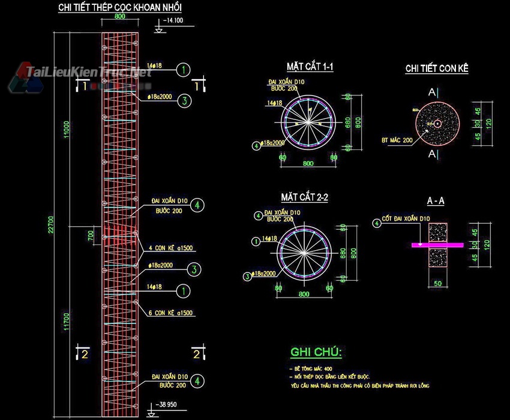Select the 6 CON KÊ a1500 label
510x420 pixels.
tap(171, 313)
